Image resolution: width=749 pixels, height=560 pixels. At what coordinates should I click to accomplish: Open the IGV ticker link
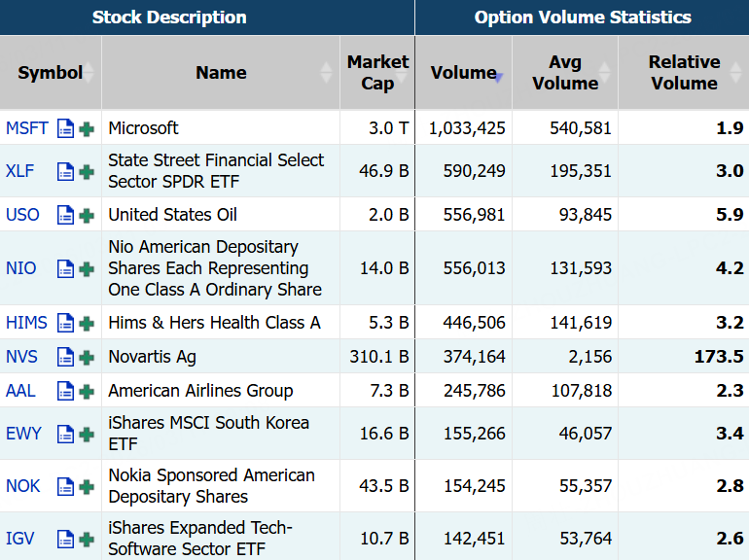point(20,539)
